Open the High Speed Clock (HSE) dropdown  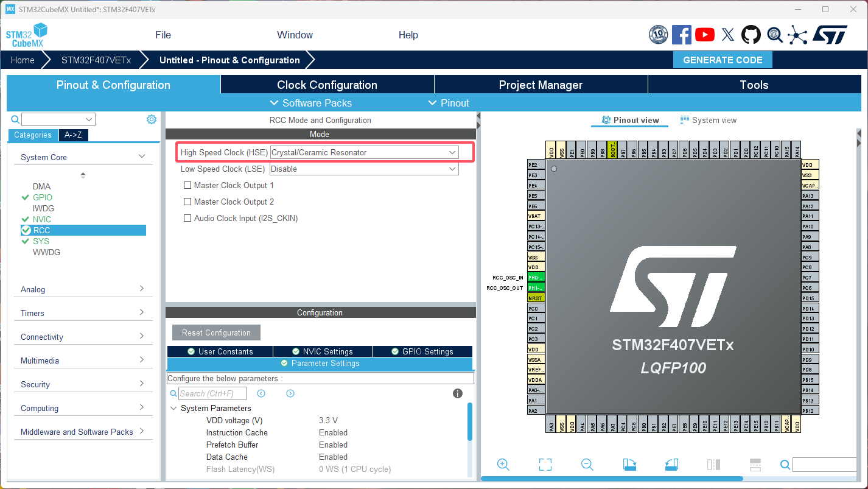coord(364,152)
